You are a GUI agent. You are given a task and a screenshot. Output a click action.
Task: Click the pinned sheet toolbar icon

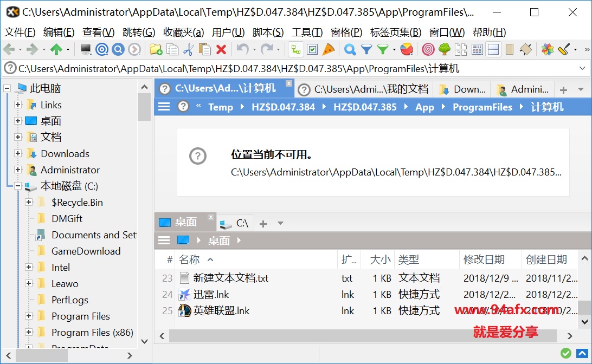pyautogui.click(x=525, y=49)
